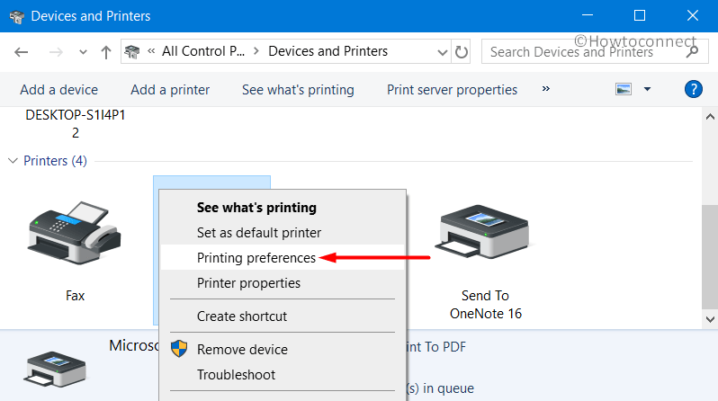Click the Send To OneNote 16 label
Viewport: 718px width, 401px height.
click(x=485, y=304)
